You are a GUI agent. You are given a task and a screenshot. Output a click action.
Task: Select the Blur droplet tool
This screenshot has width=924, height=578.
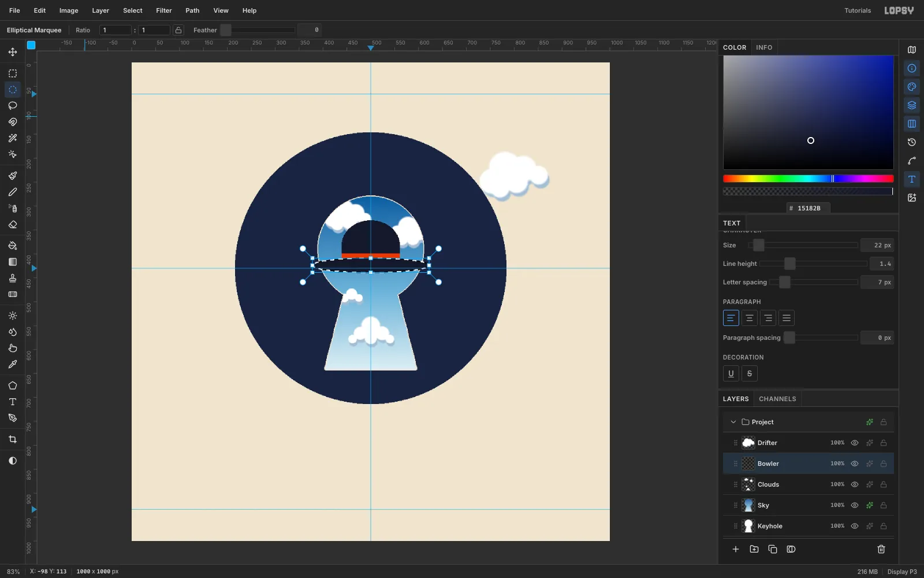(x=13, y=332)
